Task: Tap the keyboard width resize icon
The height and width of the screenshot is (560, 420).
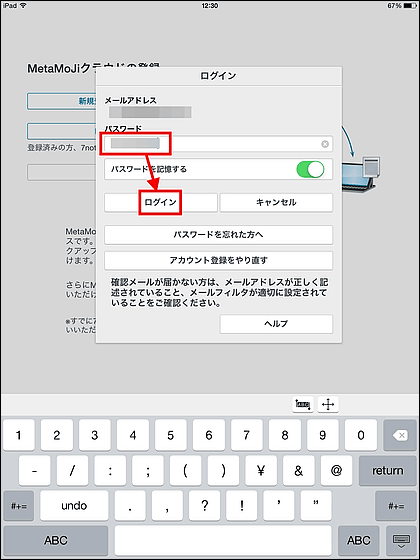Action: (x=303, y=405)
